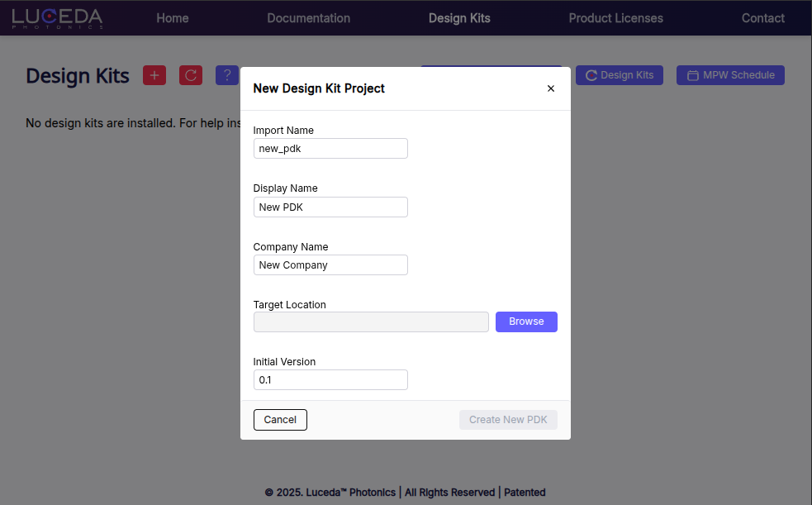
Task: Select the Initial Version field showing 0.1
Action: point(330,379)
